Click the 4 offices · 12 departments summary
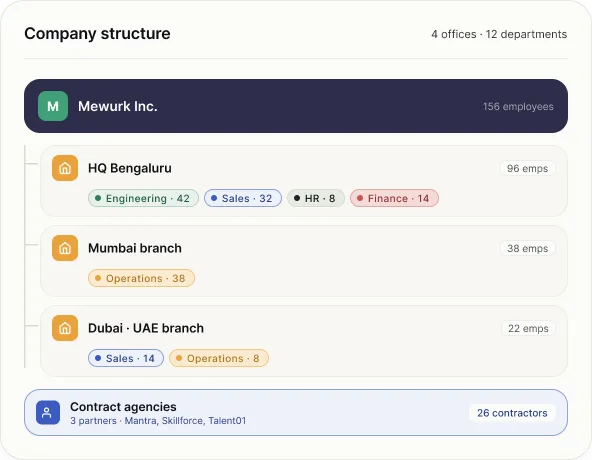 click(499, 34)
